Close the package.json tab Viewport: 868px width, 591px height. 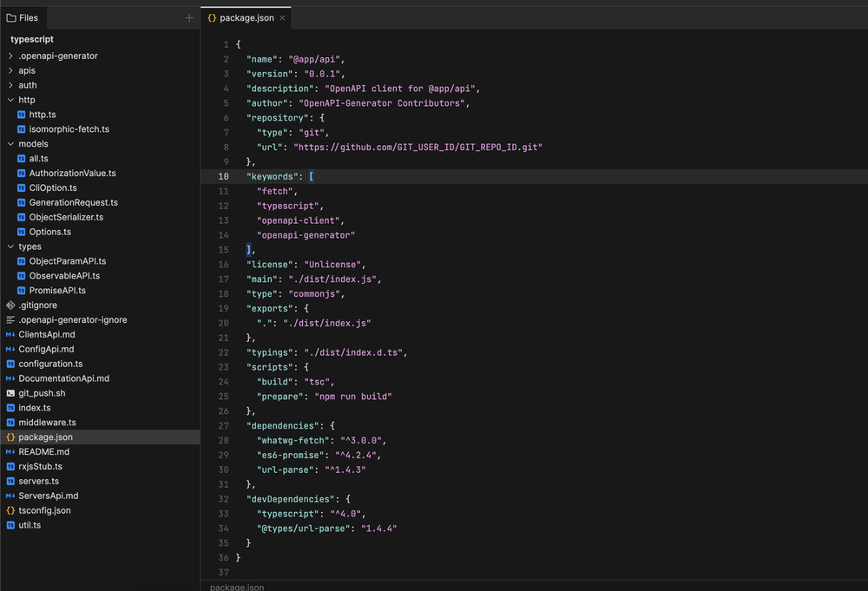click(x=283, y=16)
